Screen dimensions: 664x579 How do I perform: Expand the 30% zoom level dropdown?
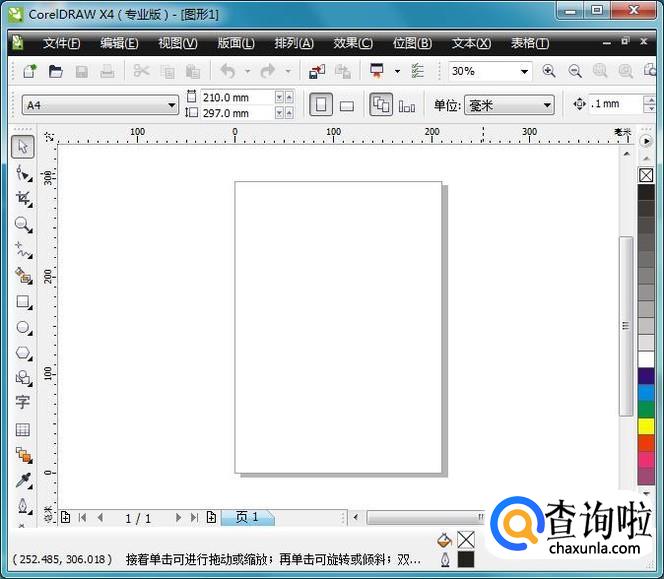point(524,72)
